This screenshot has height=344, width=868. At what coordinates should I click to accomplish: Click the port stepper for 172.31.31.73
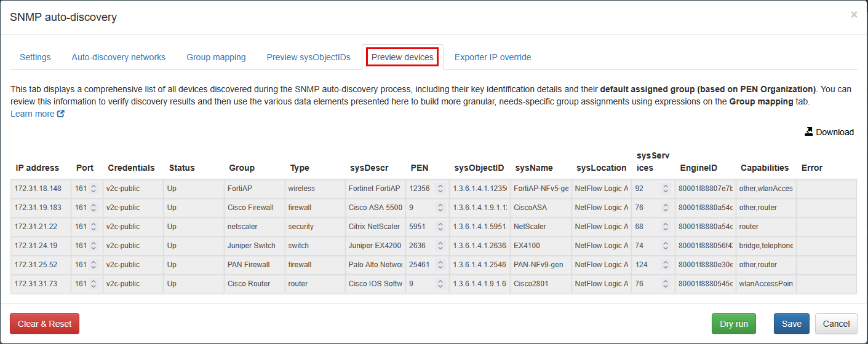(93, 284)
